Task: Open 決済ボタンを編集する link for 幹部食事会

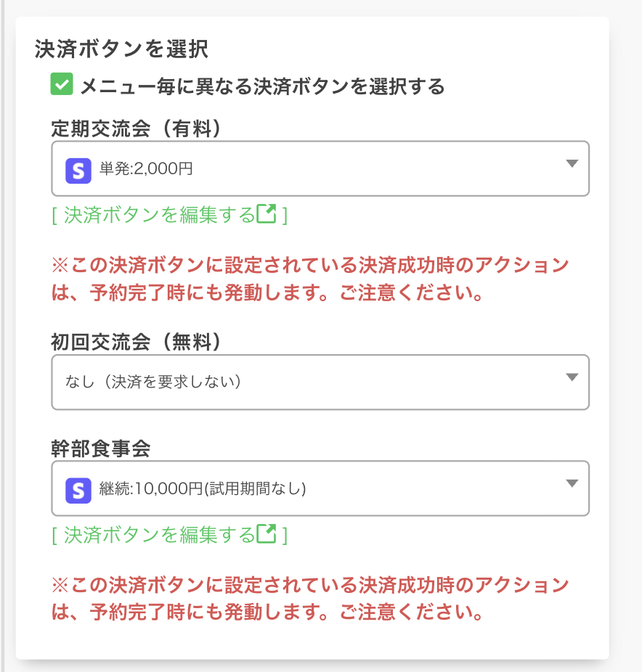Action: pos(160,535)
